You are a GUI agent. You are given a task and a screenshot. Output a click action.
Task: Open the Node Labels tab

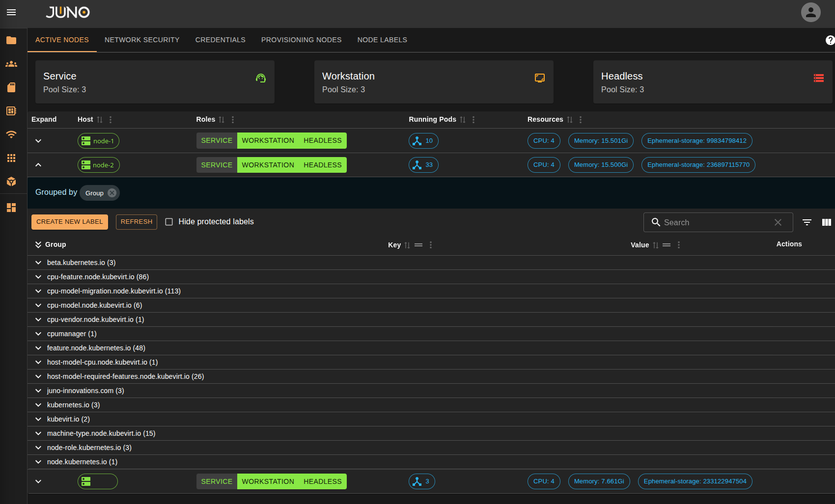click(382, 40)
